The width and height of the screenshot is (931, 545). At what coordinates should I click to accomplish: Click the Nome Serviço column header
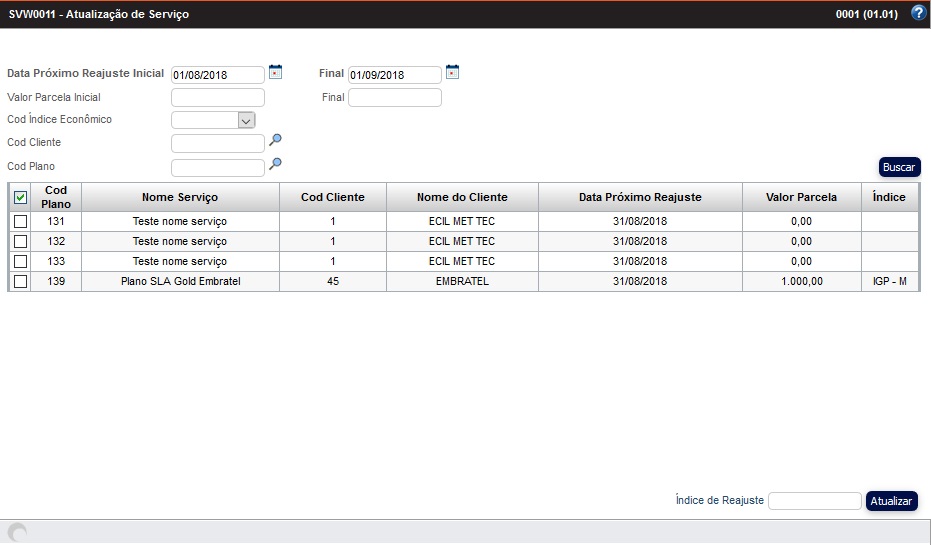pos(180,197)
